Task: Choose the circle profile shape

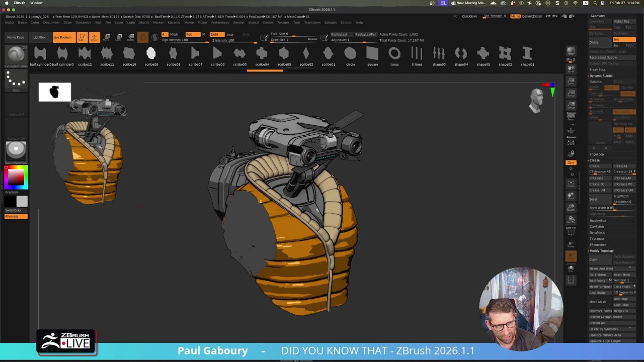Action: [x=350, y=56]
